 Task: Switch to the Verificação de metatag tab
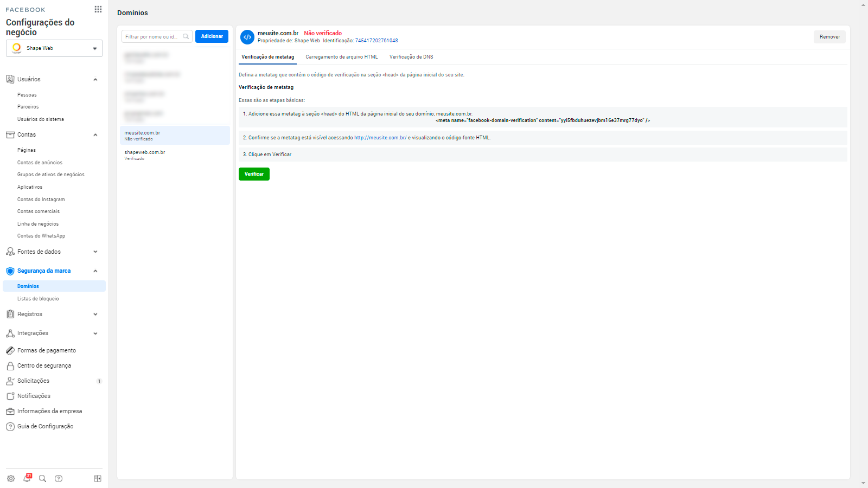coord(267,57)
